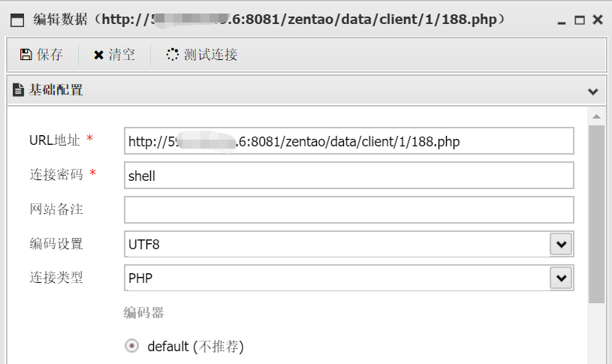
Task: Click the vertical scrollbar thumb
Action: tap(596, 214)
